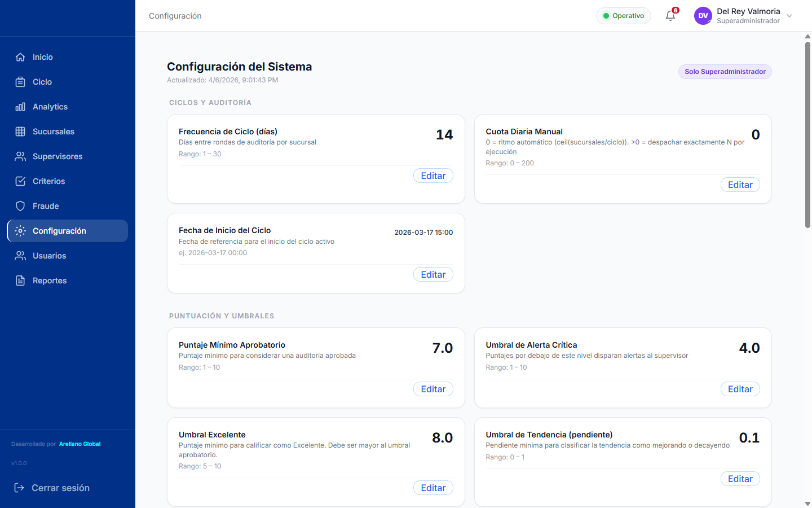This screenshot has width=812, height=508.
Task: Open notifications bell icon
Action: 670,16
